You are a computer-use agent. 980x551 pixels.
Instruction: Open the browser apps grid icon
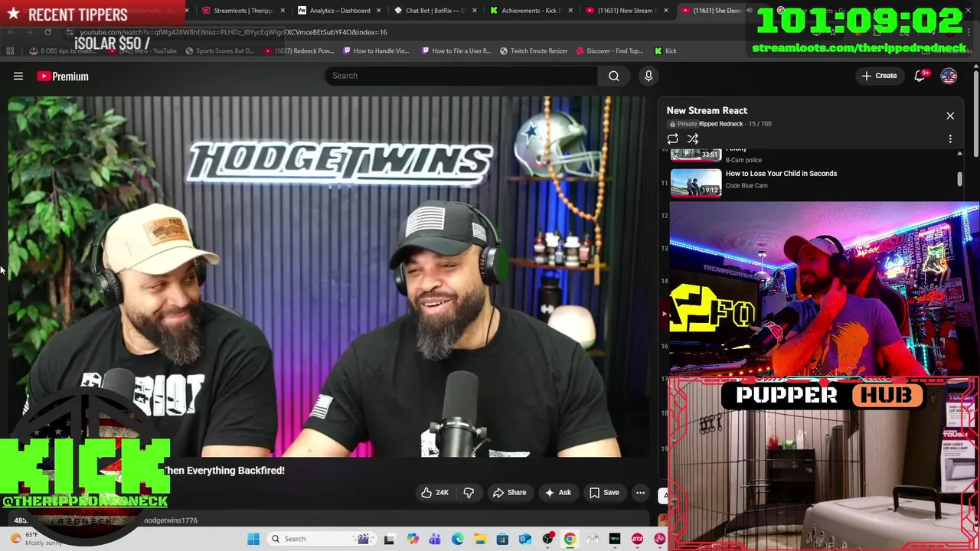[10, 51]
